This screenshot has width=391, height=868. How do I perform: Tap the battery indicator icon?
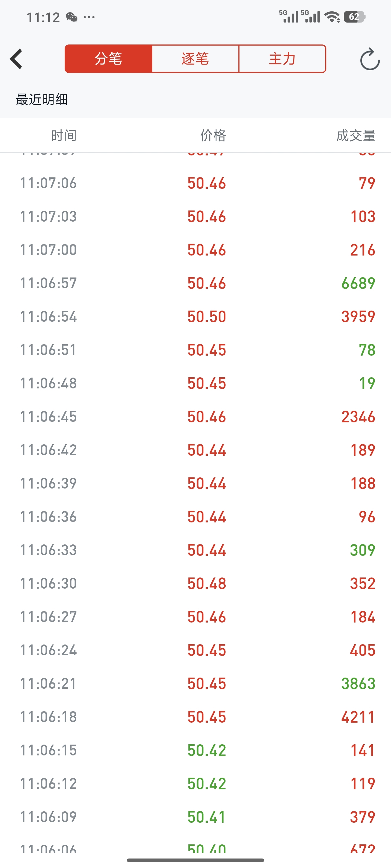[x=354, y=17]
